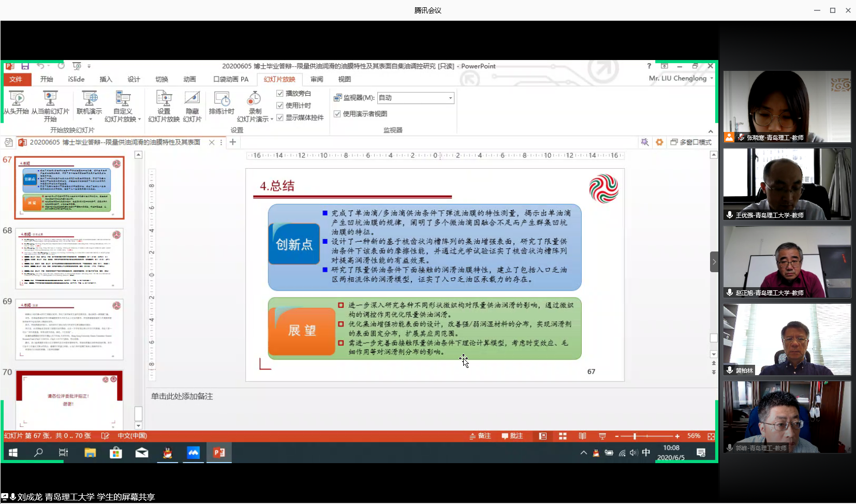Screen dimensions: 856x504
Task: Add a new document tab with plus
Action: (233, 142)
